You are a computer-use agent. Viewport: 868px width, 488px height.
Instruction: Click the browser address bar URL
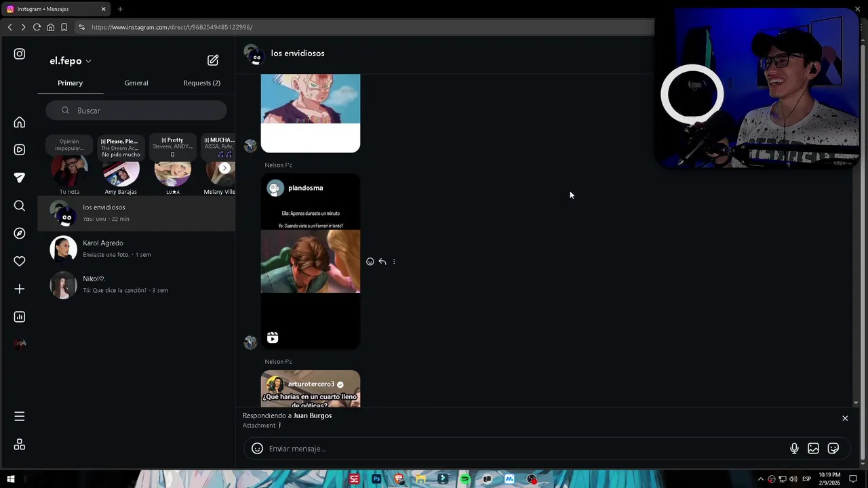click(x=172, y=27)
